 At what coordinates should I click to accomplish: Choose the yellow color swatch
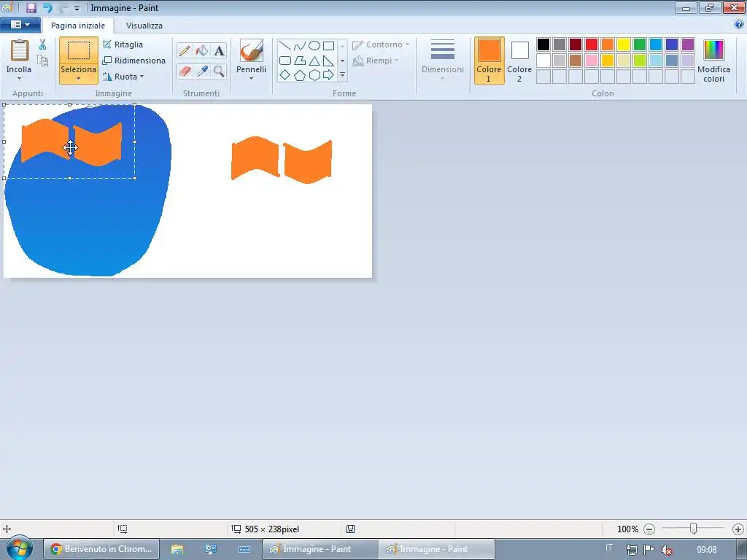[x=624, y=44]
